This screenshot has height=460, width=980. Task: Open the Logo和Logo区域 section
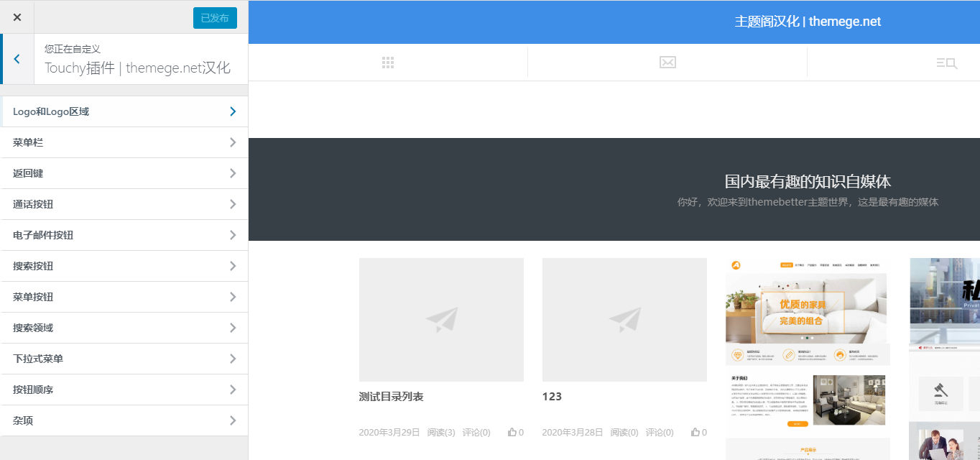tap(124, 111)
